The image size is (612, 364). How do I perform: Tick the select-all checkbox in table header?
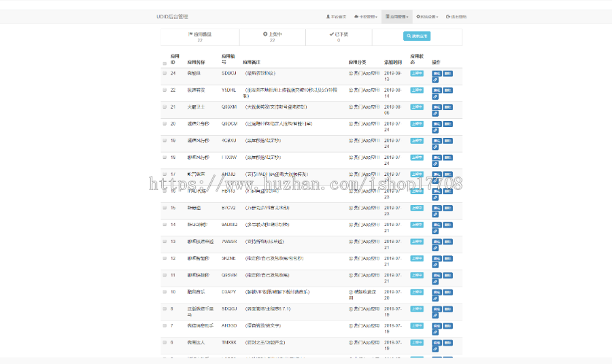pos(165,64)
